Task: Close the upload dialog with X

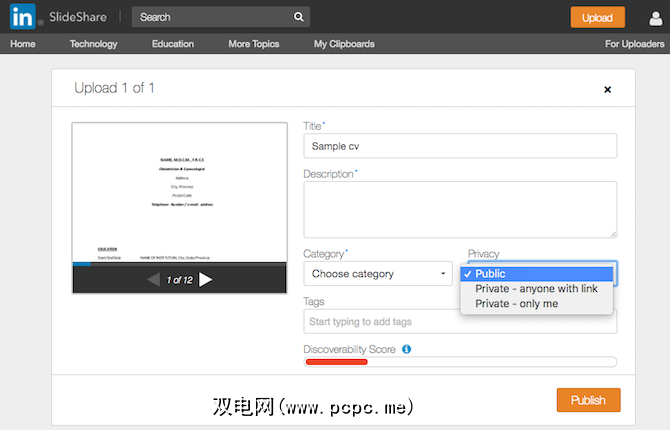Action: (607, 89)
